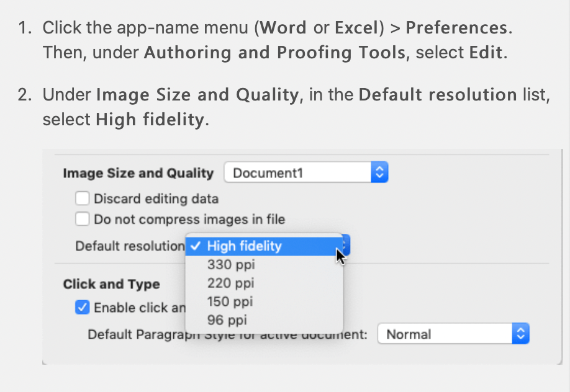The height and width of the screenshot is (392, 570).
Task: Select 330 ppi from resolution list
Action: (265, 264)
